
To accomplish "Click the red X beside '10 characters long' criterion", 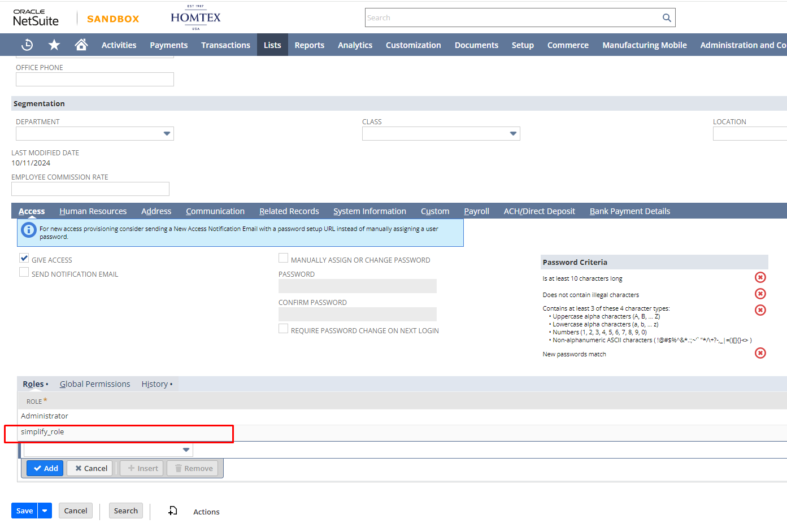I will 760,277.
